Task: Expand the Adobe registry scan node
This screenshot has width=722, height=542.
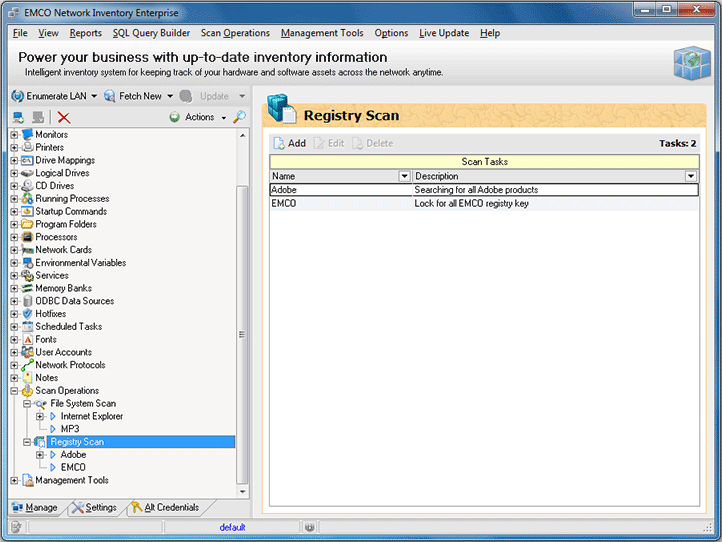Action: coord(40,455)
